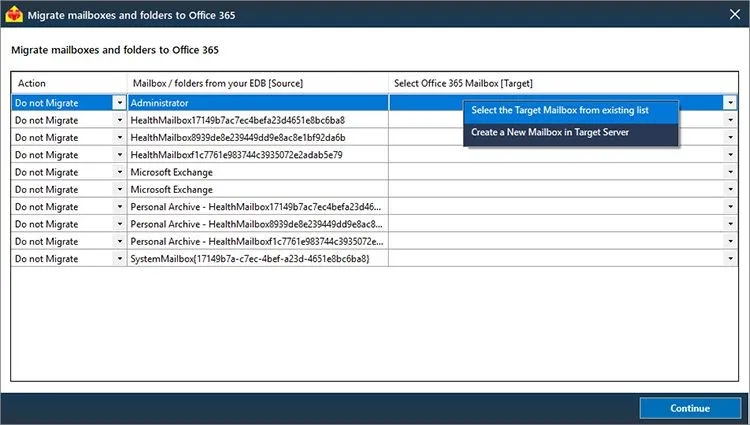The image size is (750, 425).
Task: Select first Microsoft Exchange source row
Action: 258,172
